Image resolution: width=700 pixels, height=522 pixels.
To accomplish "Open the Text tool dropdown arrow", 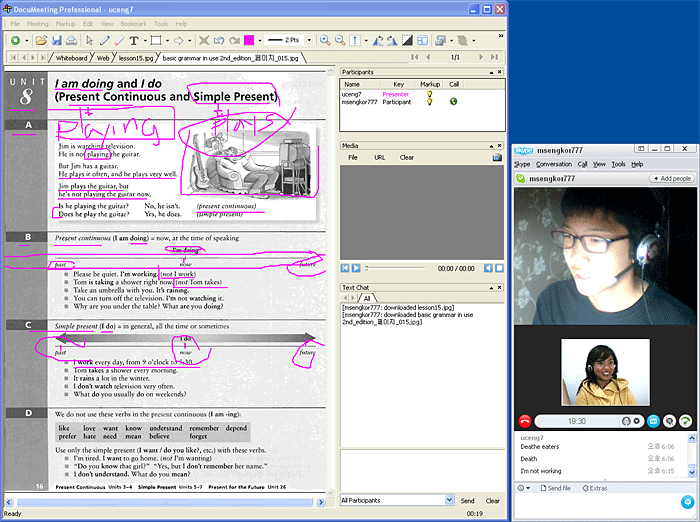I will pyautogui.click(x=145, y=41).
